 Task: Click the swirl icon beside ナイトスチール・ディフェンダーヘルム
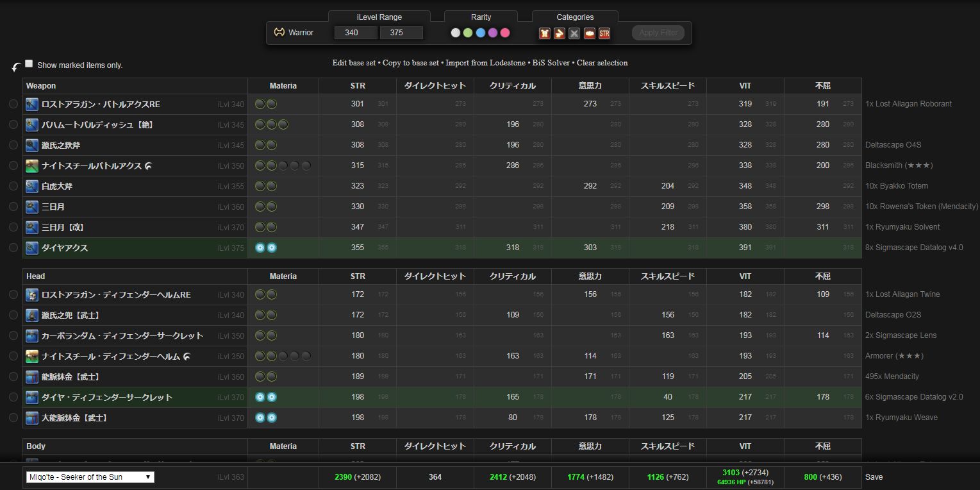click(x=187, y=356)
